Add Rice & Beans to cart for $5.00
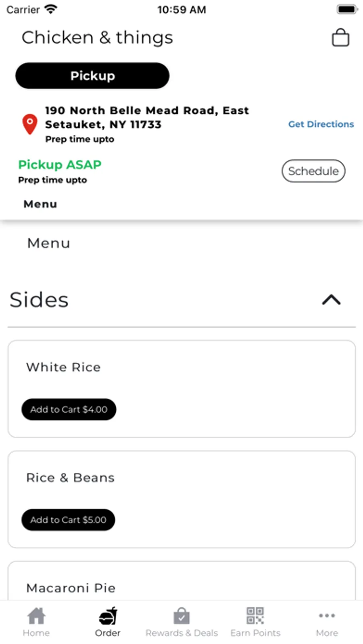Image resolution: width=363 pixels, height=644 pixels. pyautogui.click(x=68, y=520)
